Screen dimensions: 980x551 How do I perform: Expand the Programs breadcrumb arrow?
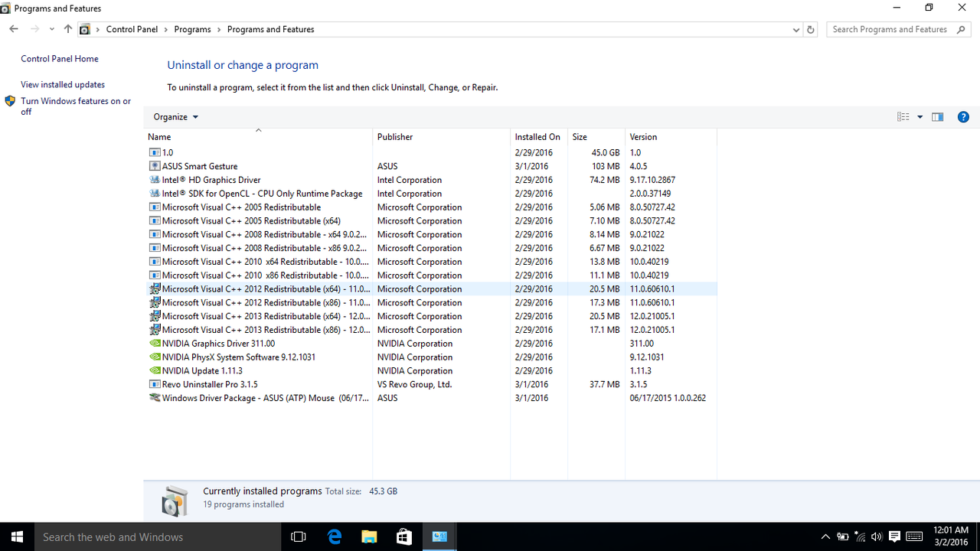point(219,29)
